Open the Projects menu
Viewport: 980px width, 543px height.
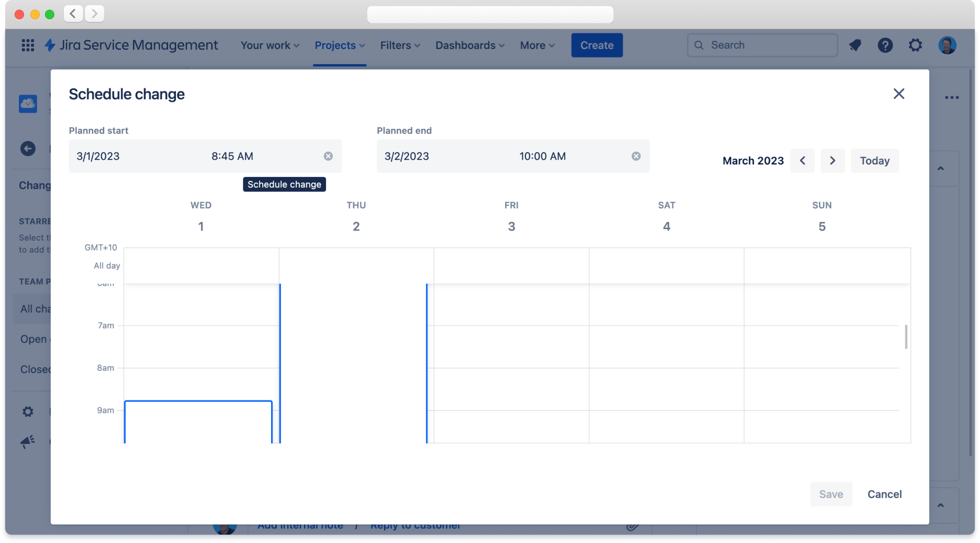[x=340, y=45]
